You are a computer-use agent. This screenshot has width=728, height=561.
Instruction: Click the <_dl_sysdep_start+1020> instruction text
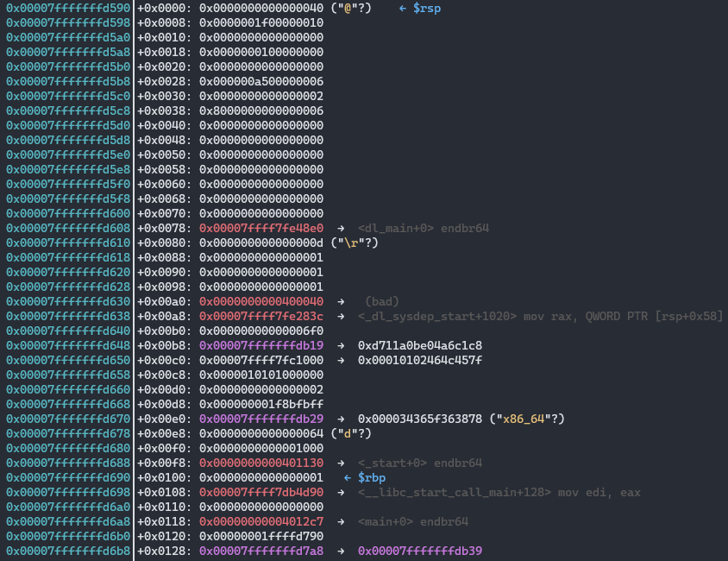[541, 316]
